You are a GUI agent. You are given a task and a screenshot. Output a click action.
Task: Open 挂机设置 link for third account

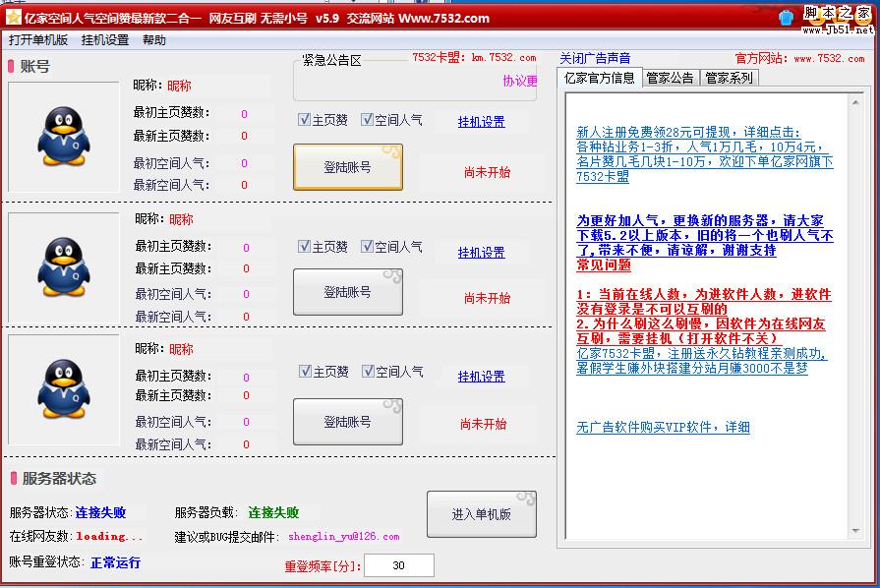pyautogui.click(x=482, y=377)
